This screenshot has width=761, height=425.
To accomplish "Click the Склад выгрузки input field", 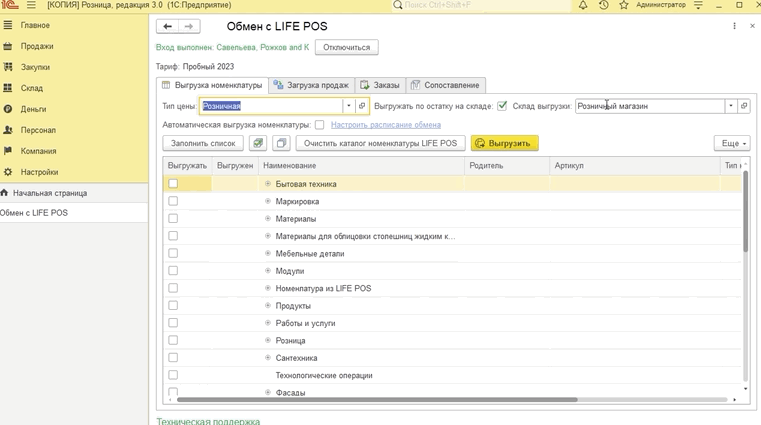I will tap(650, 106).
